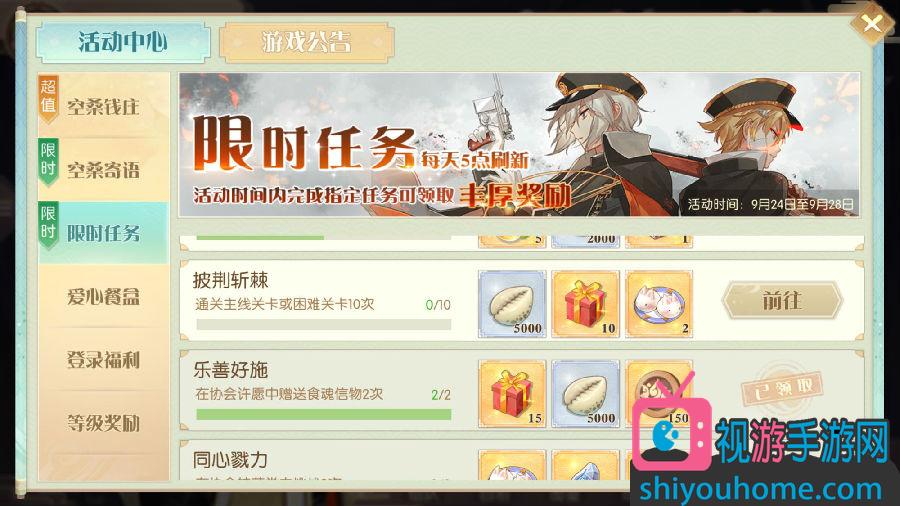This screenshot has width=900, height=506.
Task: Click the partially hidden 2000 reward icon
Action: 585,241
